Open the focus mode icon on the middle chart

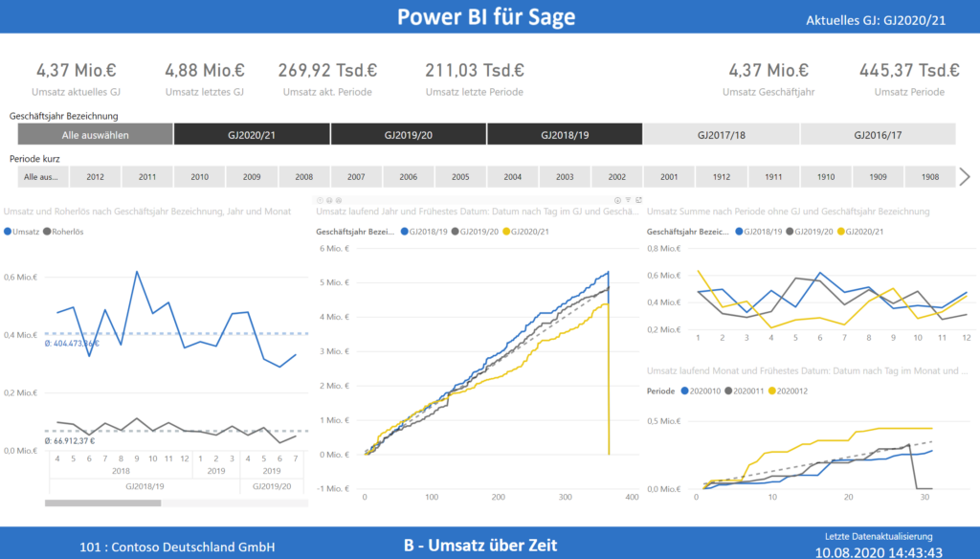[638, 199]
